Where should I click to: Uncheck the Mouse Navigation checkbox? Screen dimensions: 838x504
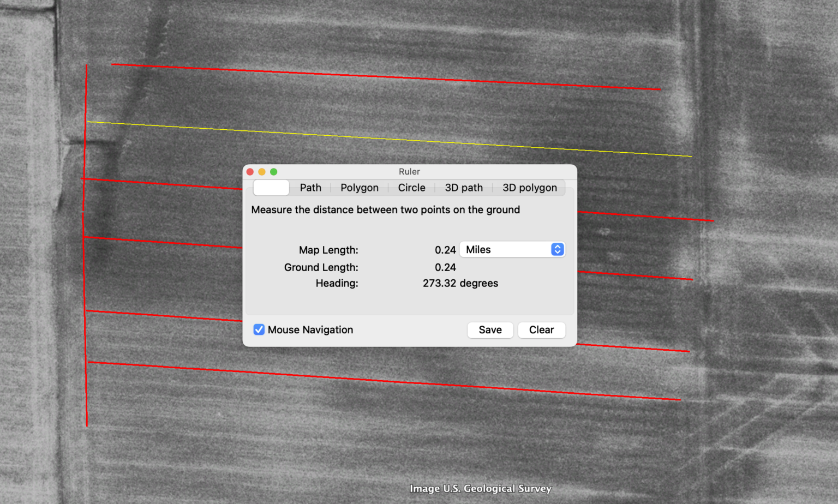pos(259,329)
